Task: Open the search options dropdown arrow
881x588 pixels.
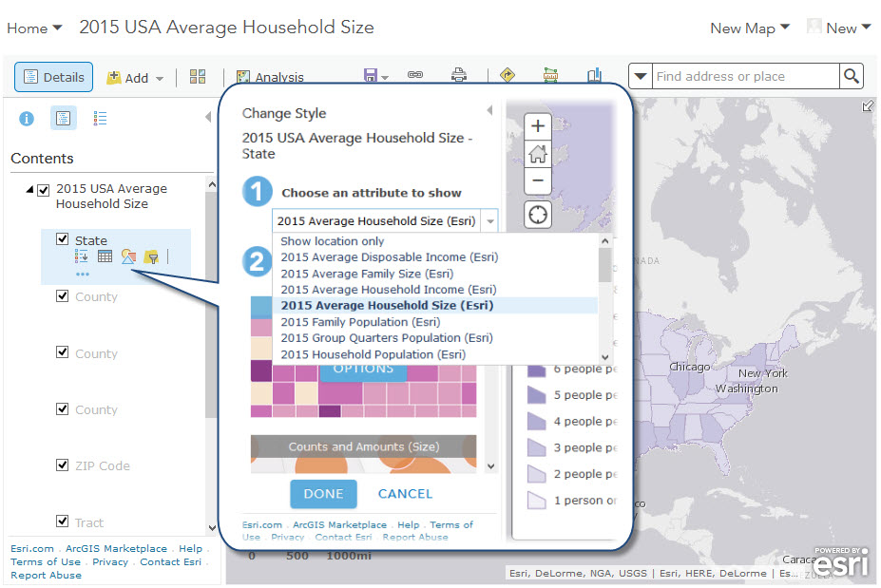Action: (641, 76)
